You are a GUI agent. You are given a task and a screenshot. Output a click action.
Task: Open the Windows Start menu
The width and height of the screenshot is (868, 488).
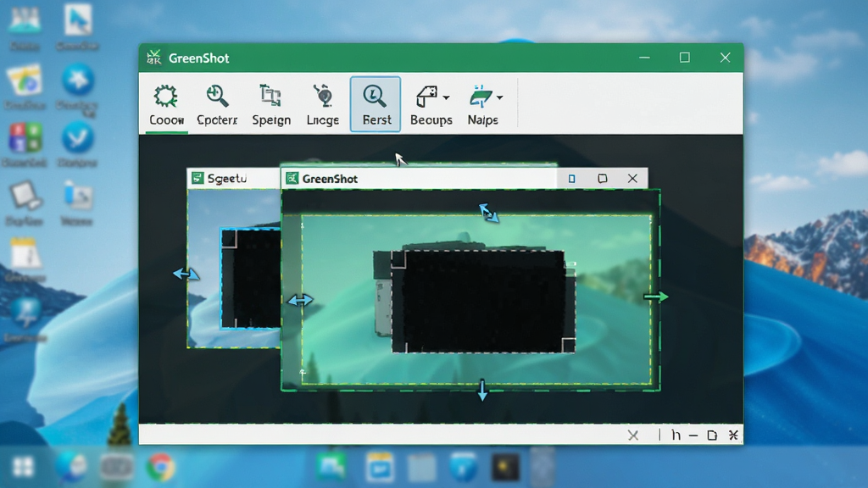pos(23,467)
